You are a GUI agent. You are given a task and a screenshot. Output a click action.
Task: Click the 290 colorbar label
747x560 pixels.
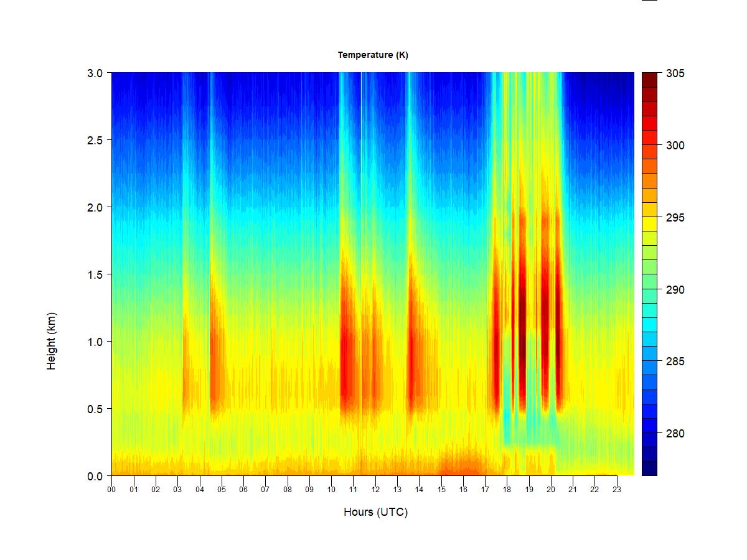pyautogui.click(x=675, y=290)
